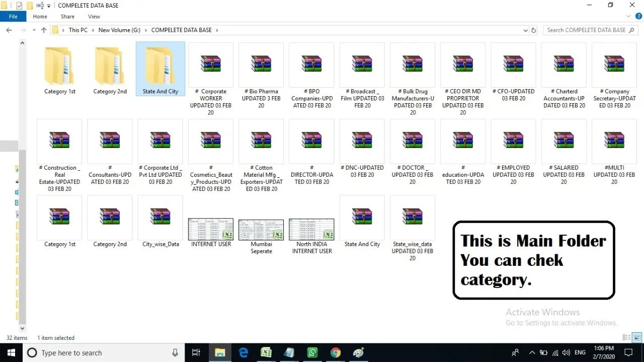644x362 pixels.
Task: Select the DOCTOR UPDATED archive file
Action: [x=412, y=141]
